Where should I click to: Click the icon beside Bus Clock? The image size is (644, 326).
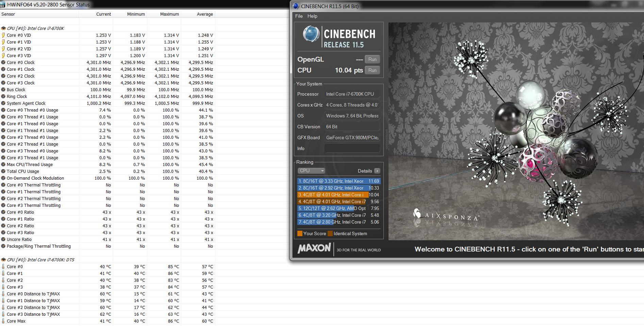(3, 90)
